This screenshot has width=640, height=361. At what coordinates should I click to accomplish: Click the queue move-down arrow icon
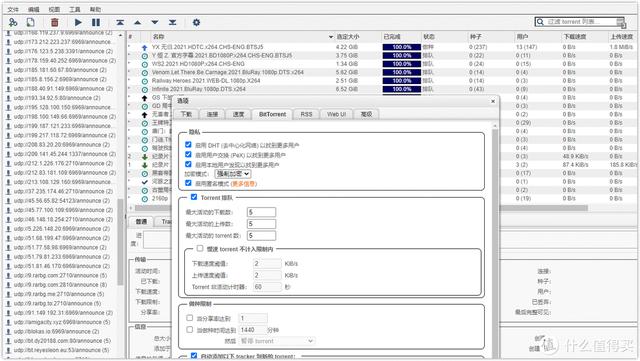click(x=155, y=22)
